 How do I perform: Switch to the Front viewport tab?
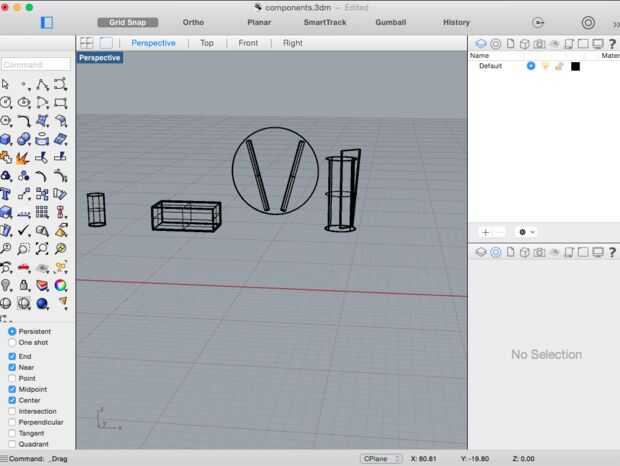tap(248, 43)
